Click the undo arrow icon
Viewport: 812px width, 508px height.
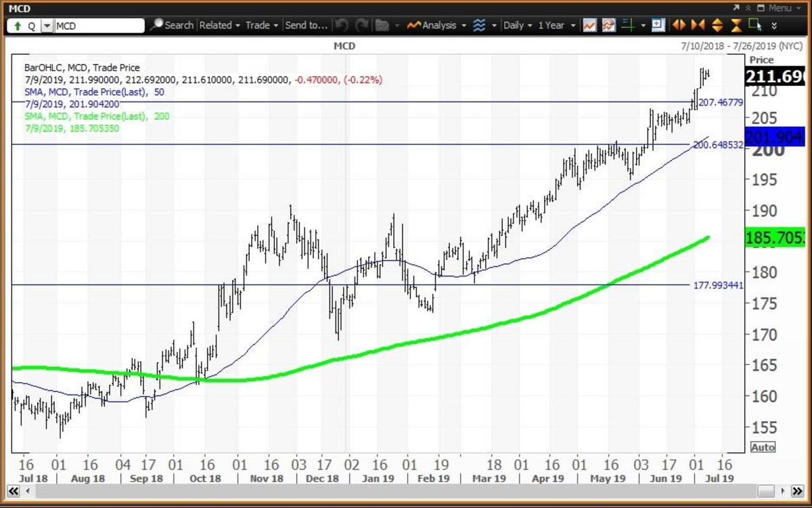click(342, 25)
